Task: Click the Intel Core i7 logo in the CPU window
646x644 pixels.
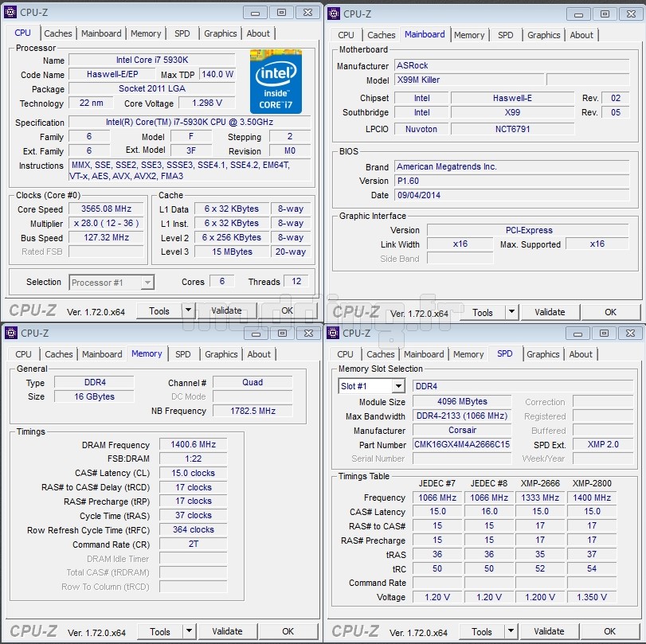Action: click(x=276, y=81)
